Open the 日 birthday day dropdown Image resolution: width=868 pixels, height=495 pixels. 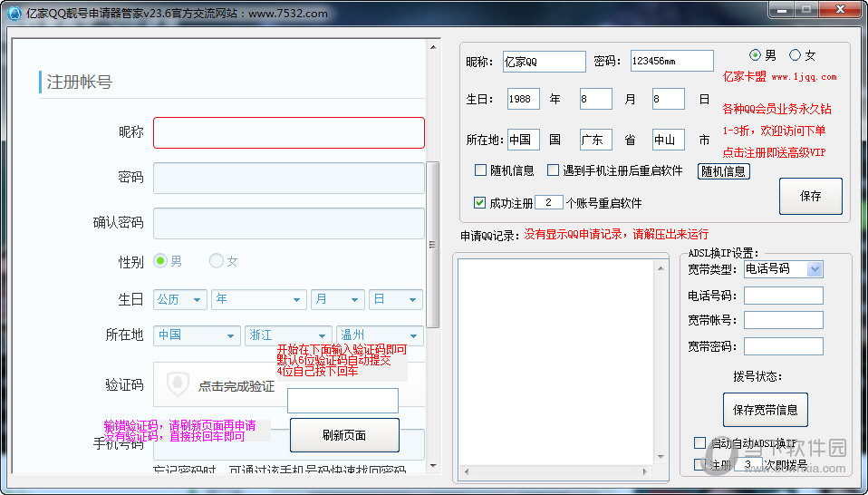pyautogui.click(x=396, y=299)
